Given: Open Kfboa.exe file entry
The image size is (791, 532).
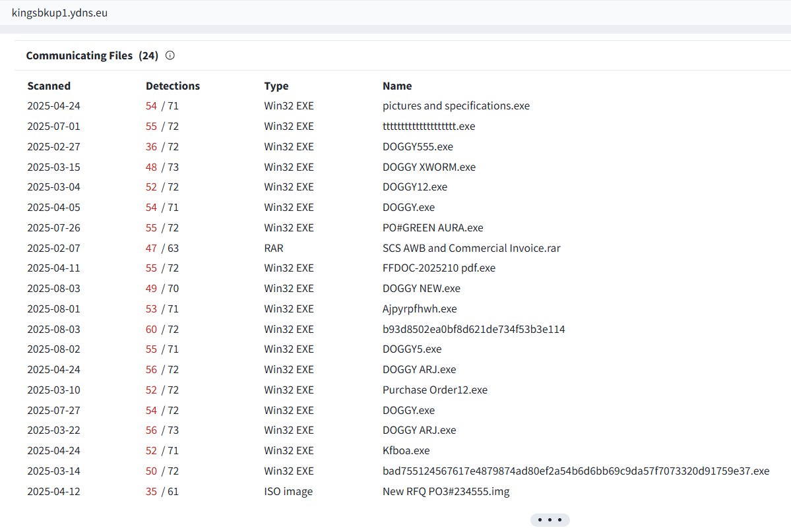Looking at the screenshot, I should 406,450.
